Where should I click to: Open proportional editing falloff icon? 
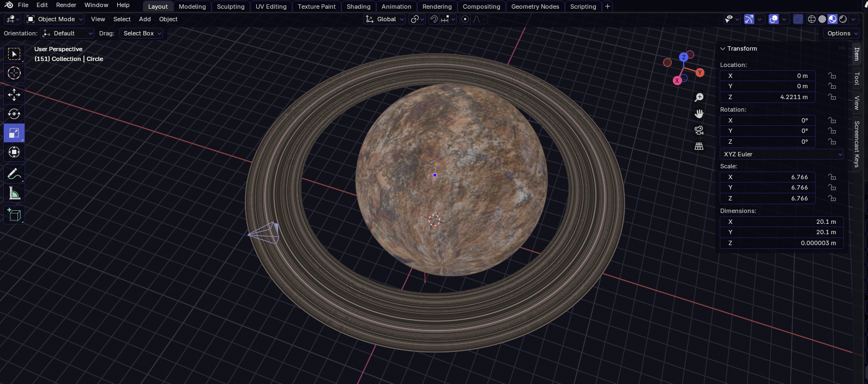click(479, 19)
